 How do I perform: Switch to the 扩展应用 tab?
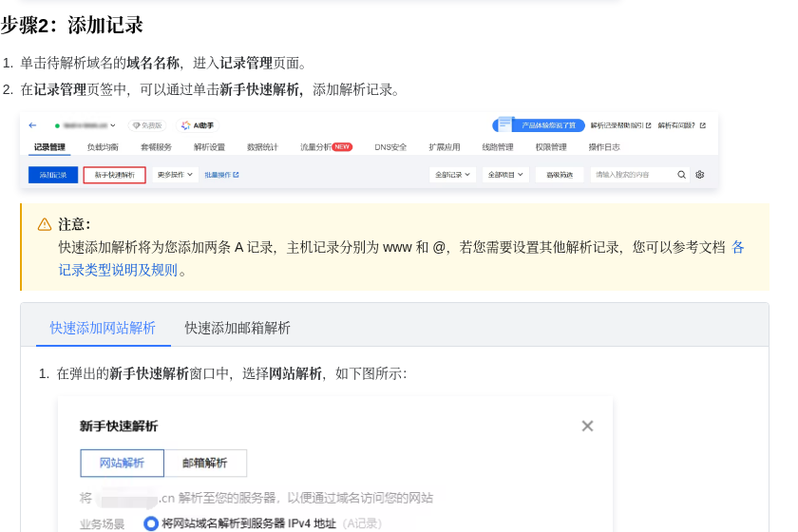tap(445, 147)
